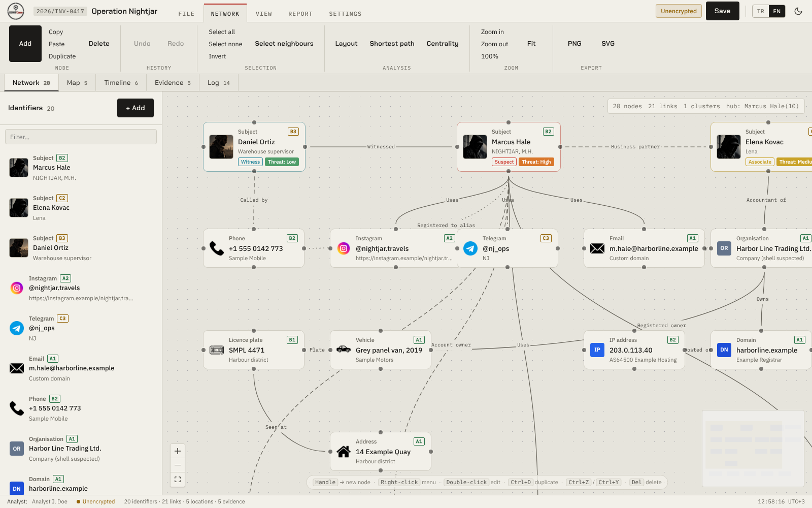Export the network as PNG
Screen dimensions: 812x508
click(x=574, y=44)
